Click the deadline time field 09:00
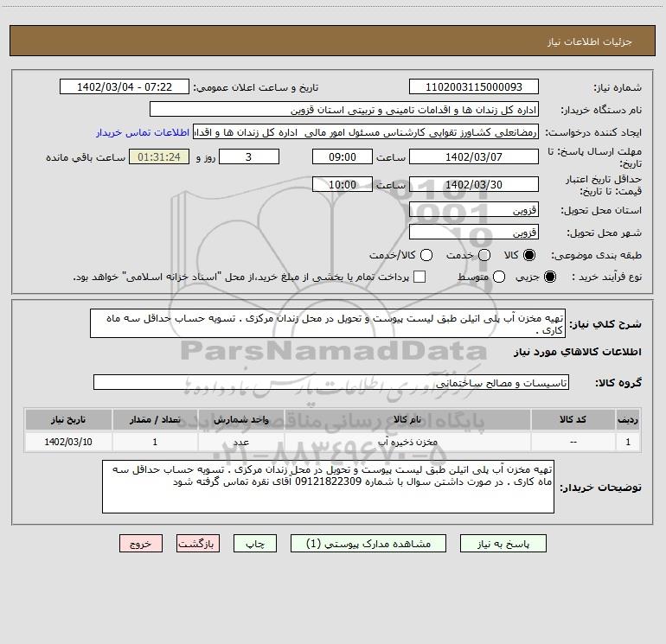 [343, 156]
